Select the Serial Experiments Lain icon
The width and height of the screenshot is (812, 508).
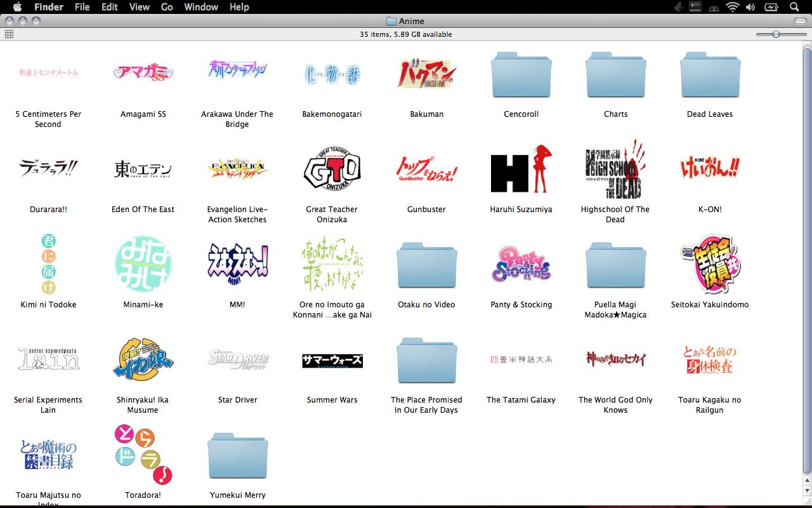click(x=48, y=359)
